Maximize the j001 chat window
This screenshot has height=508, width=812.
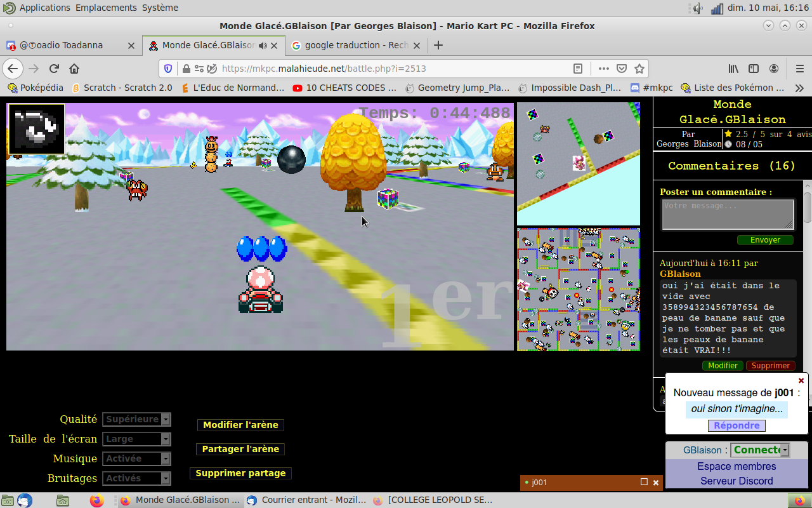tap(644, 482)
